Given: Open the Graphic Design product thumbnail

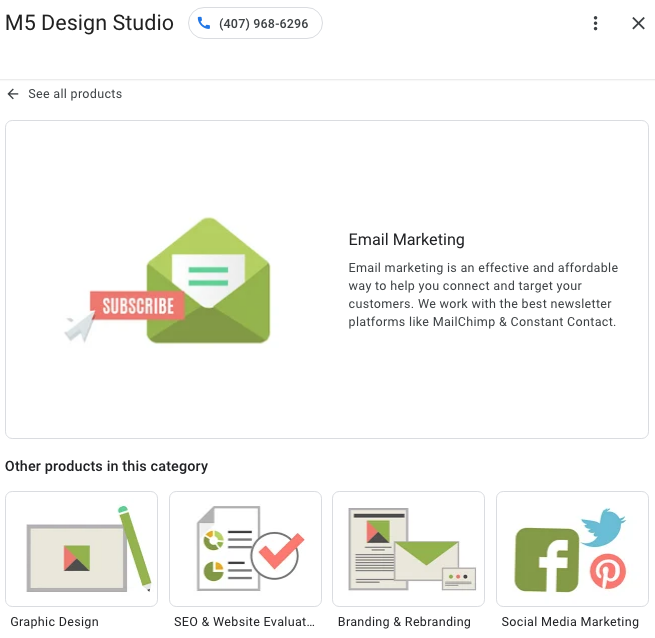Looking at the screenshot, I should [x=81, y=549].
